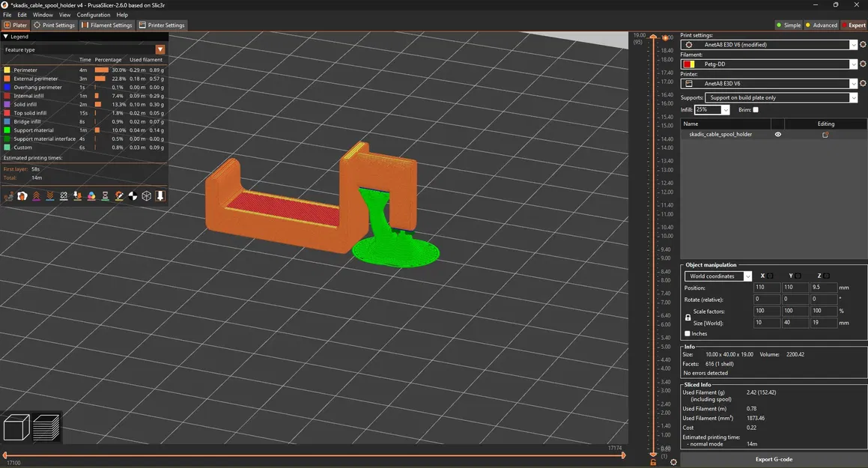
Task: Toggle Support material feature in legend
Action: tap(83, 130)
